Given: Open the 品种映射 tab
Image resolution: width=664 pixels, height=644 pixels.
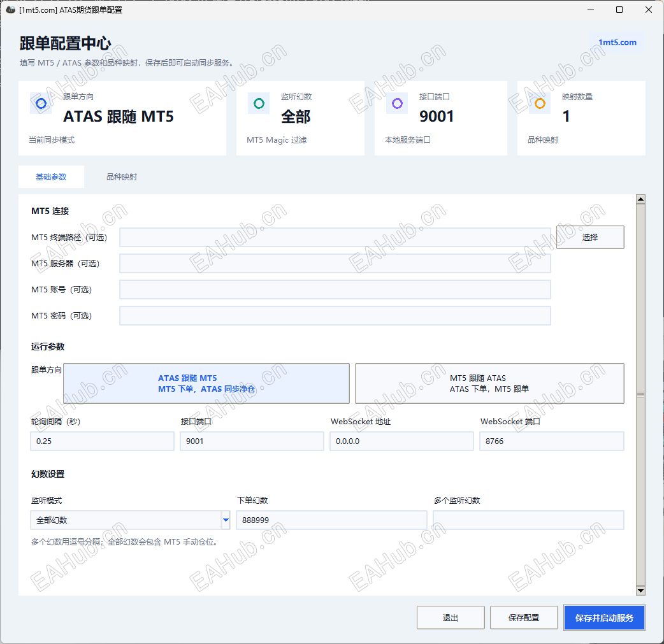Looking at the screenshot, I should (x=122, y=177).
